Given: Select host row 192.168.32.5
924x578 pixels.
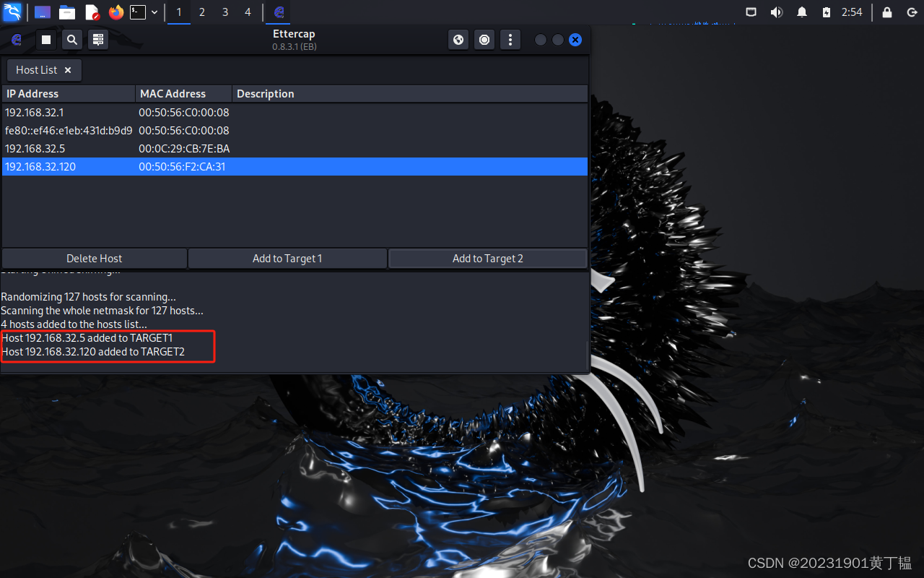Looking at the screenshot, I should tap(295, 149).
